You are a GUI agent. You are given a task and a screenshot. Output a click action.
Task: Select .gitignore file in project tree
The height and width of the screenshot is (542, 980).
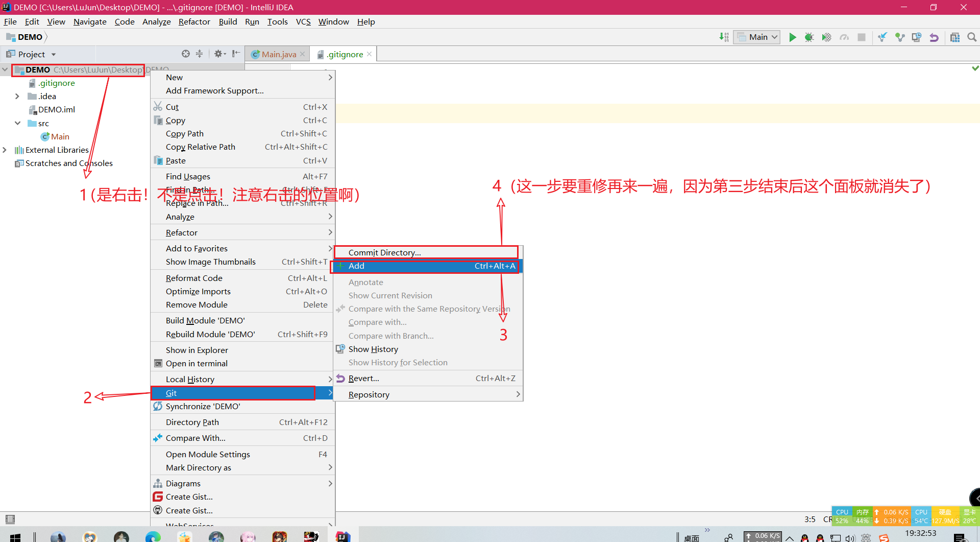(56, 83)
